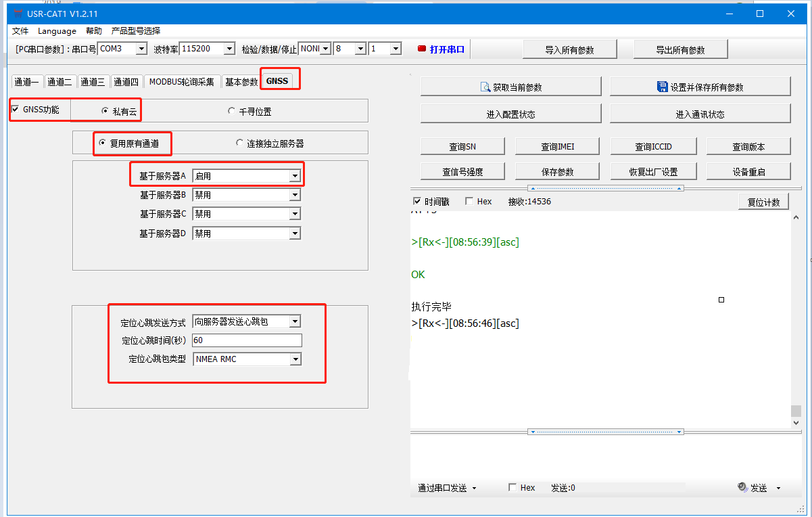The height and width of the screenshot is (517, 812).
Task: Click the splitter handle above the log area
Action: pyautogui.click(x=605, y=188)
